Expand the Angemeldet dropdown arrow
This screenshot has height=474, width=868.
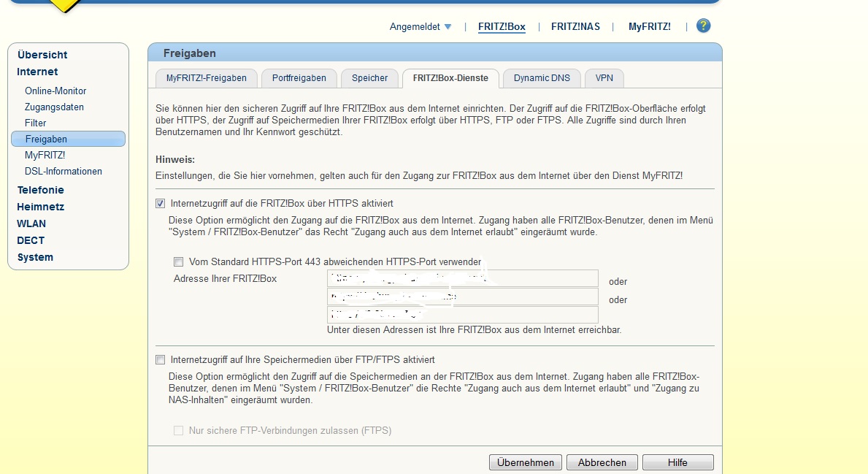tap(448, 26)
